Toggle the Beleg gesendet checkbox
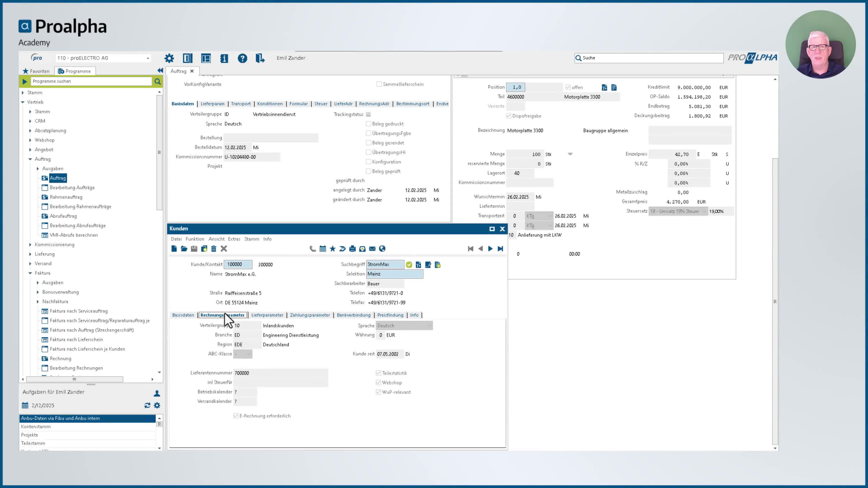This screenshot has height=488, width=868. pos(369,143)
